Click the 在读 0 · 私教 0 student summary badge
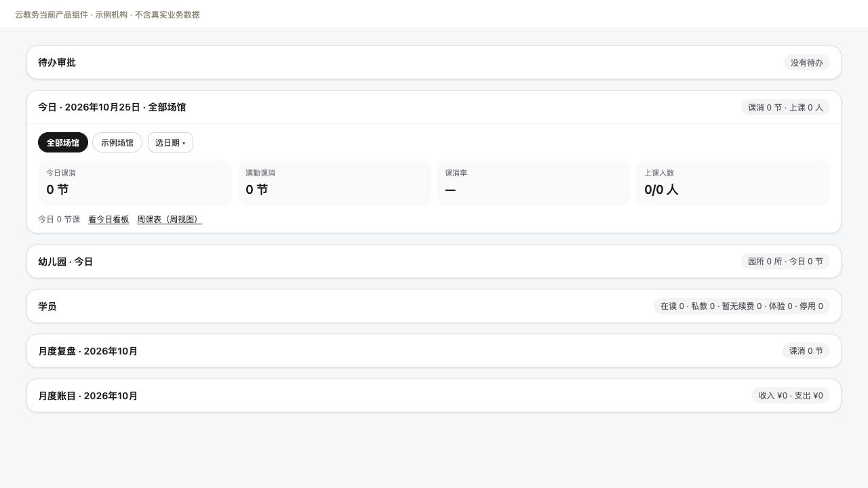 point(742,306)
